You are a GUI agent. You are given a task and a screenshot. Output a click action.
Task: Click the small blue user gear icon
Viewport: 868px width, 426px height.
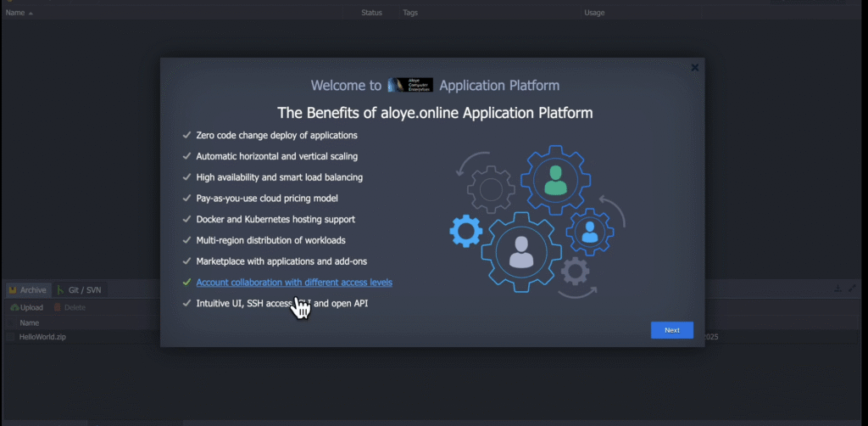(590, 231)
